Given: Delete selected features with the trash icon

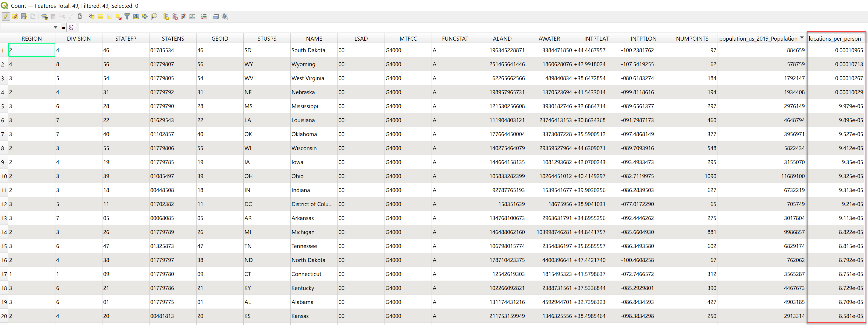Looking at the screenshot, I should [53, 16].
